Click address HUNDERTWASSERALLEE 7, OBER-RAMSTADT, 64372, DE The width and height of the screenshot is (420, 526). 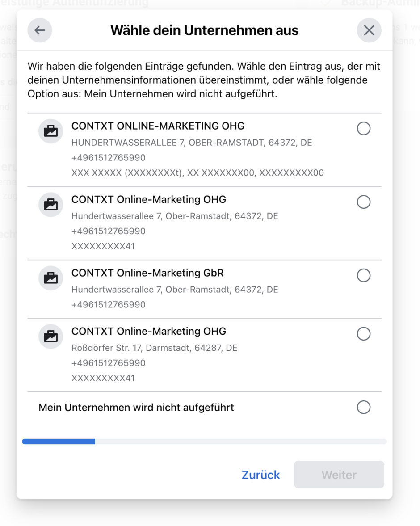pyautogui.click(x=192, y=143)
